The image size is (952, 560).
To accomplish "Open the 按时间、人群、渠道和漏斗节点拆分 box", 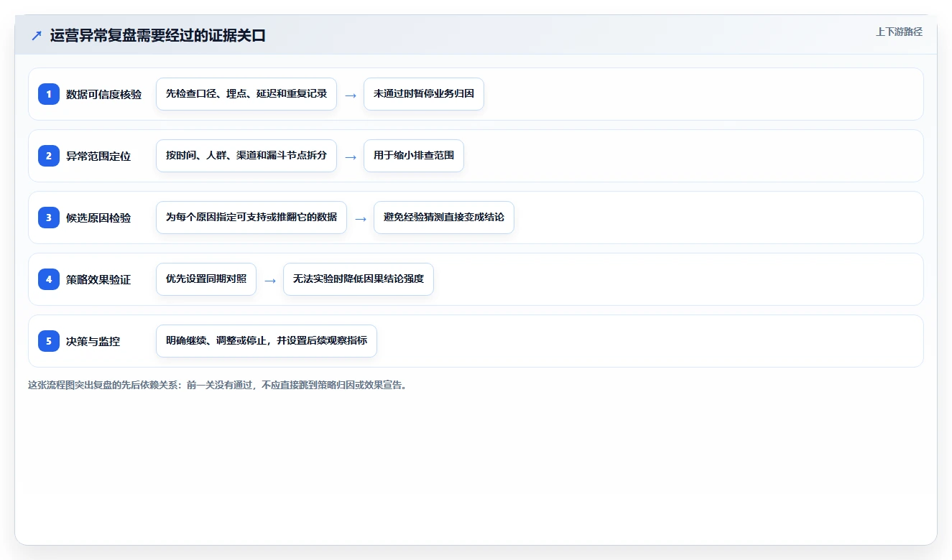I will [x=246, y=156].
